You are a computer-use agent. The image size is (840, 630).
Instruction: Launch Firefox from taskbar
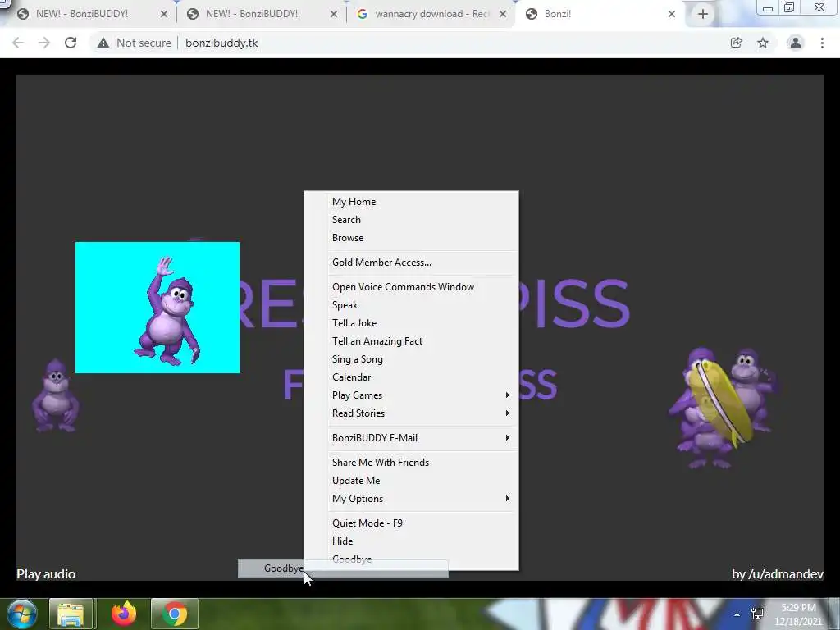pos(124,614)
